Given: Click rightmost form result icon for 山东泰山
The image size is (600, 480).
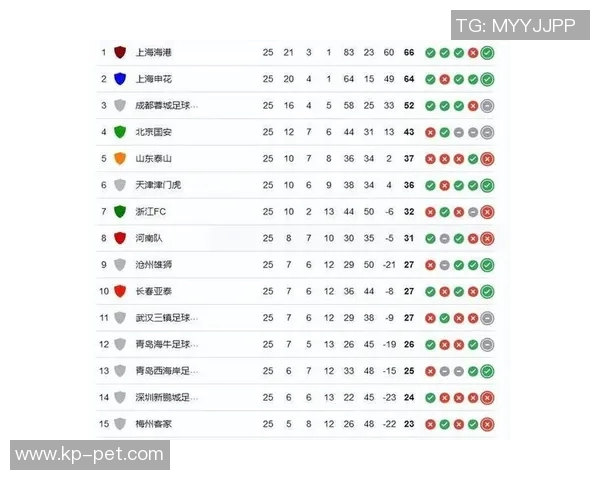Looking at the screenshot, I should point(487,158).
